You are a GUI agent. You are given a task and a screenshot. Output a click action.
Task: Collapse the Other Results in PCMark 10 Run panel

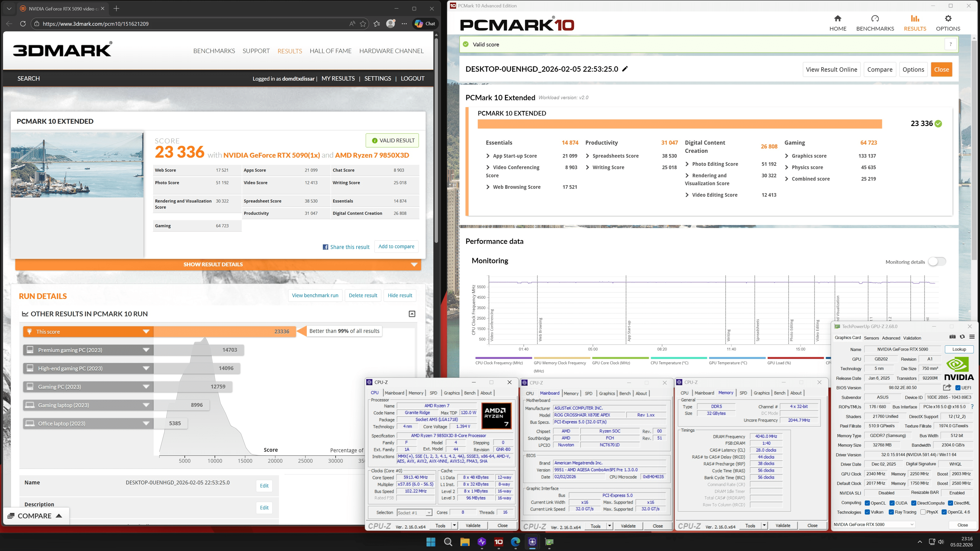coord(412,314)
